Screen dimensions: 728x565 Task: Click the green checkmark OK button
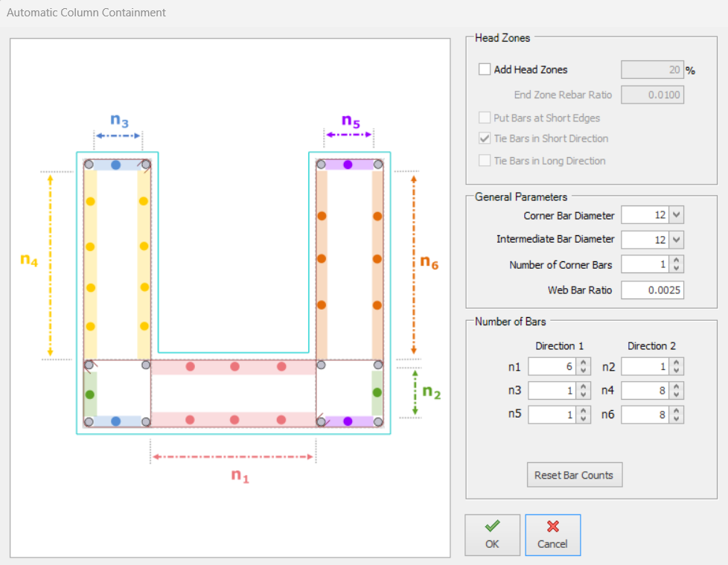coord(492,534)
